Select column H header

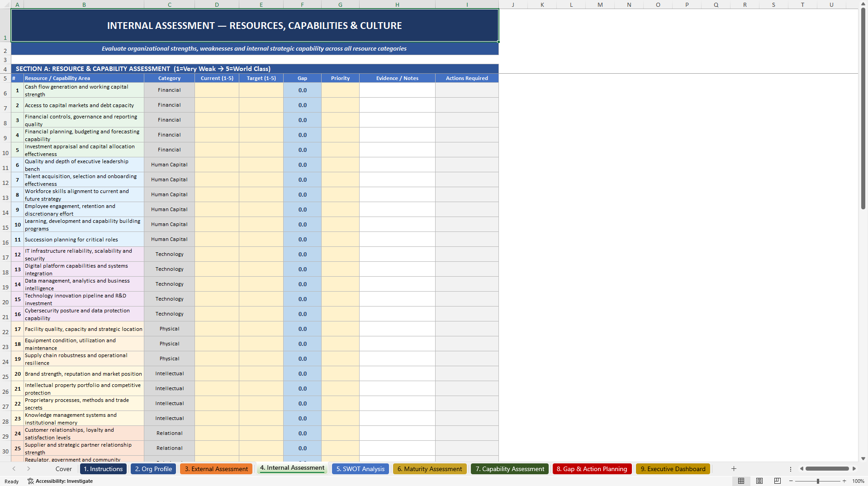[397, 5]
